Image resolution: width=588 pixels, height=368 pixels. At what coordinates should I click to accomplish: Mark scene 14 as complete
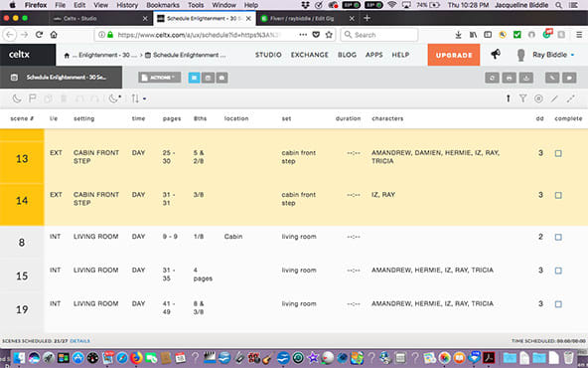coord(558,195)
